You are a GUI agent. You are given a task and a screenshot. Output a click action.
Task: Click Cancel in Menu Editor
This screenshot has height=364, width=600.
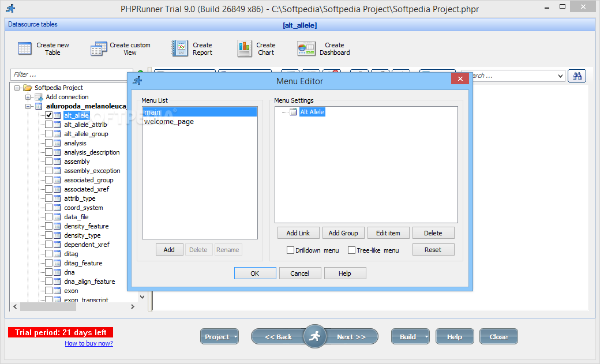click(x=299, y=273)
